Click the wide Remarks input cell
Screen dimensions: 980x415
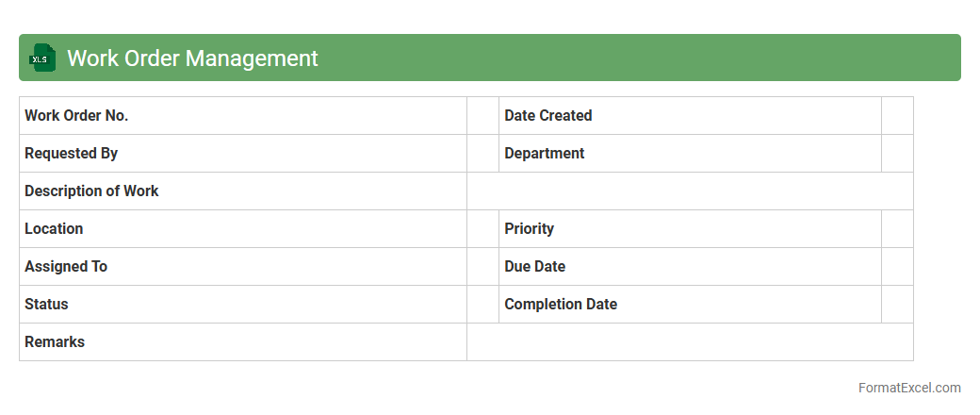coord(690,341)
